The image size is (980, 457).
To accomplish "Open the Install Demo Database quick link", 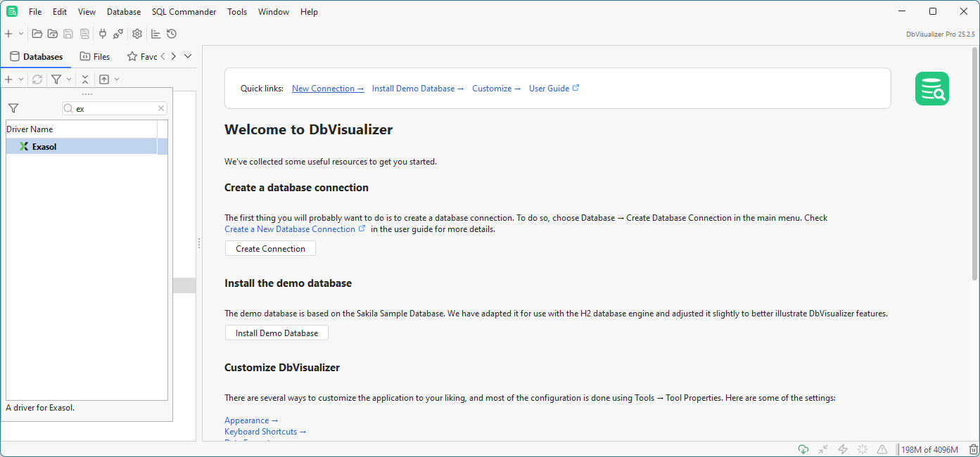I will tap(417, 89).
